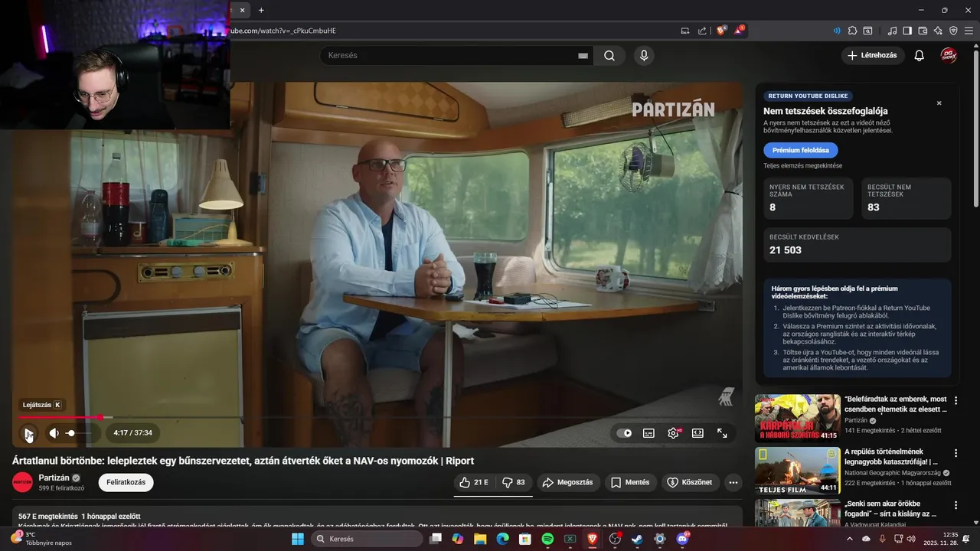Switch to theater mode view
The width and height of the screenshot is (980, 551).
[697, 433]
